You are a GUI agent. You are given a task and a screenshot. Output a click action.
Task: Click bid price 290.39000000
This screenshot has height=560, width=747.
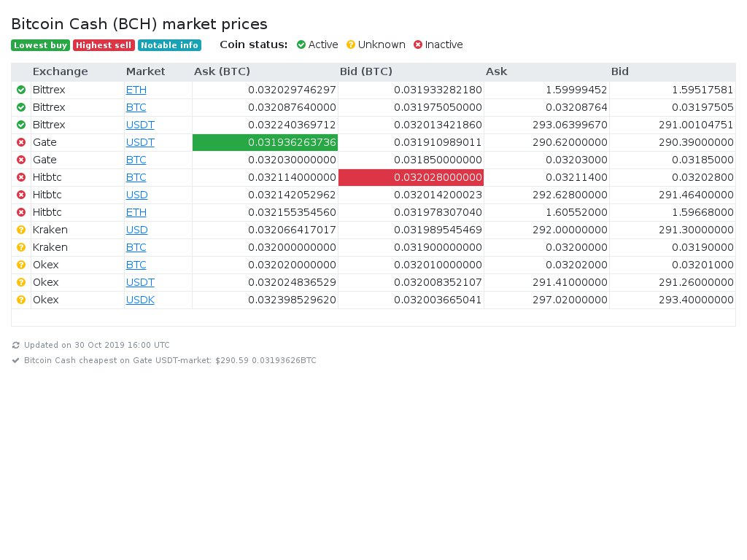click(696, 142)
